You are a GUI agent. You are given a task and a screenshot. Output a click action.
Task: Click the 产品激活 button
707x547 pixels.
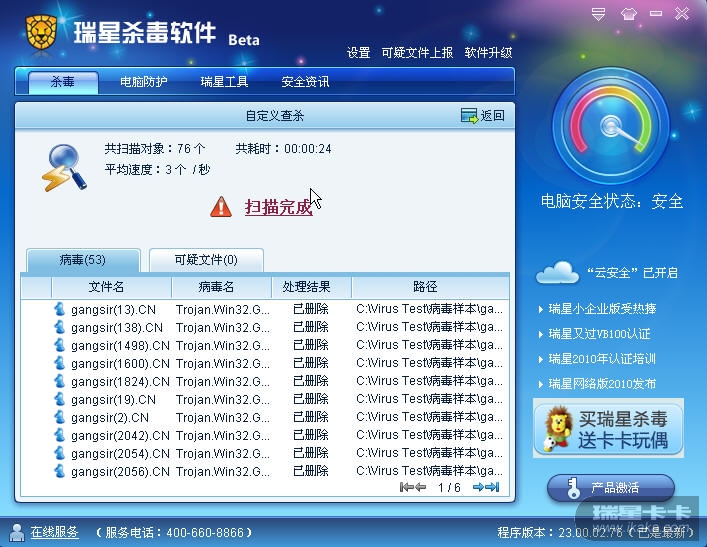click(x=611, y=488)
